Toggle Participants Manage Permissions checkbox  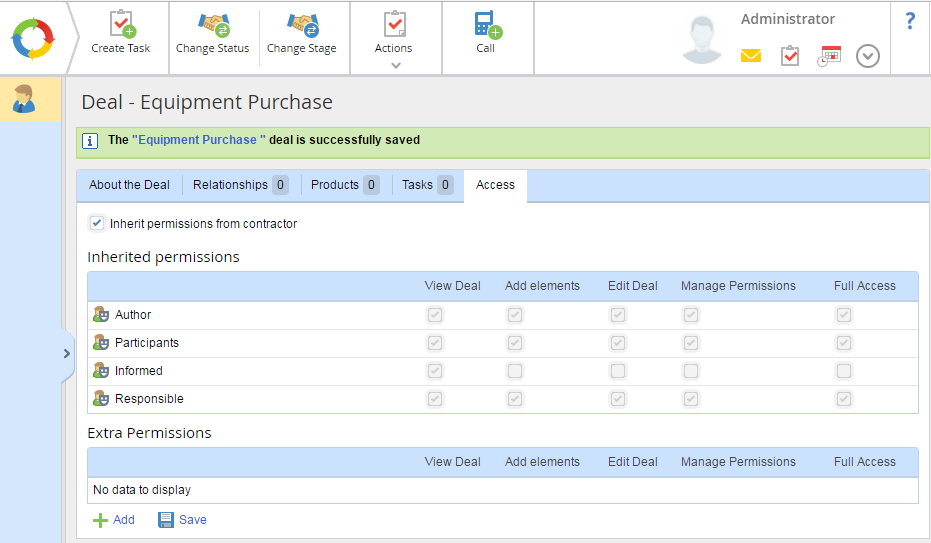pos(691,342)
